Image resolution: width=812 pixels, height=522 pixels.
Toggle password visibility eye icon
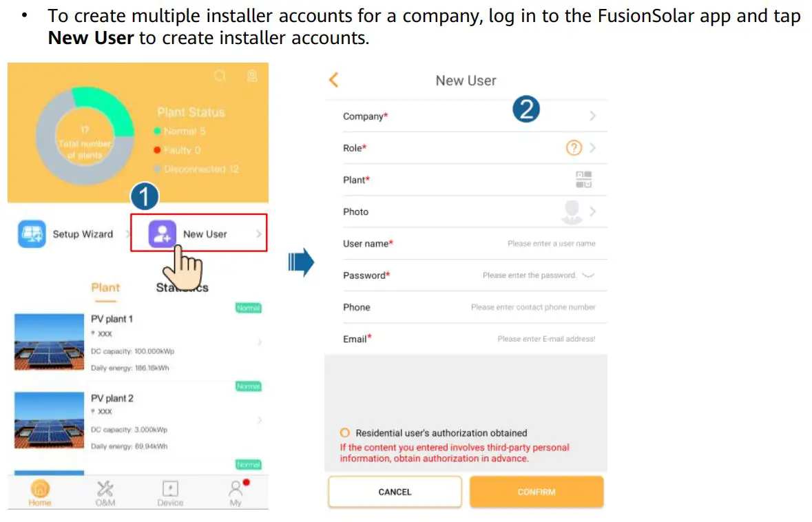point(587,275)
